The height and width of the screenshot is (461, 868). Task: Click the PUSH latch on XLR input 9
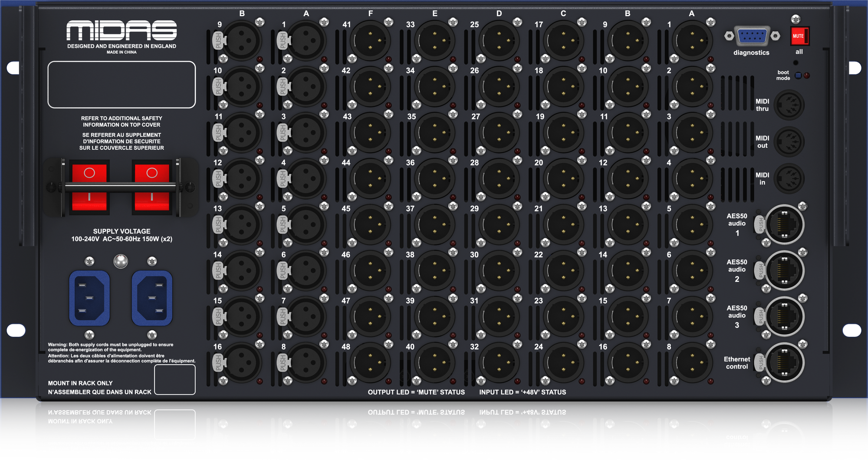pos(218,41)
